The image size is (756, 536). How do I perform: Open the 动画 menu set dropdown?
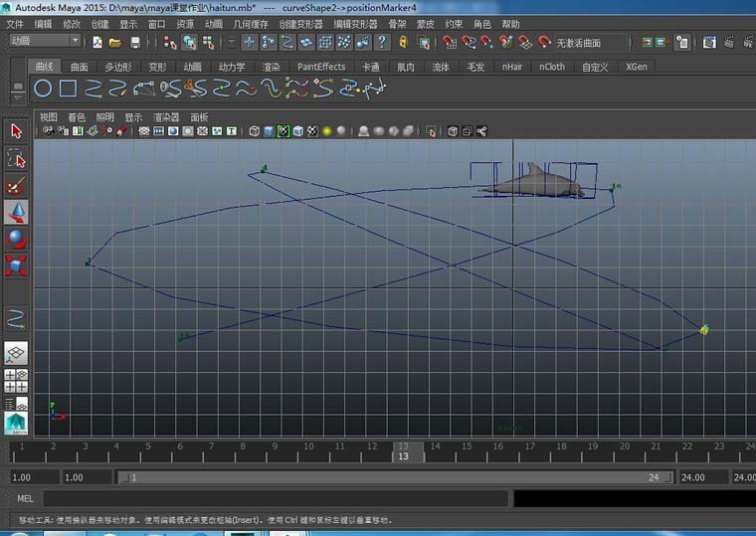click(x=46, y=41)
